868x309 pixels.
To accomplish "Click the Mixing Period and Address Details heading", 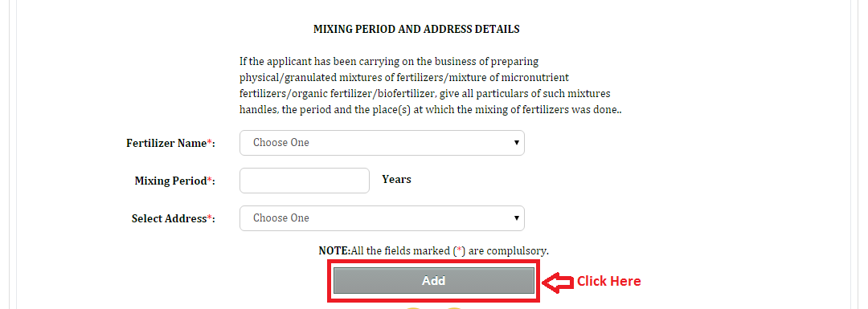I will [x=416, y=30].
